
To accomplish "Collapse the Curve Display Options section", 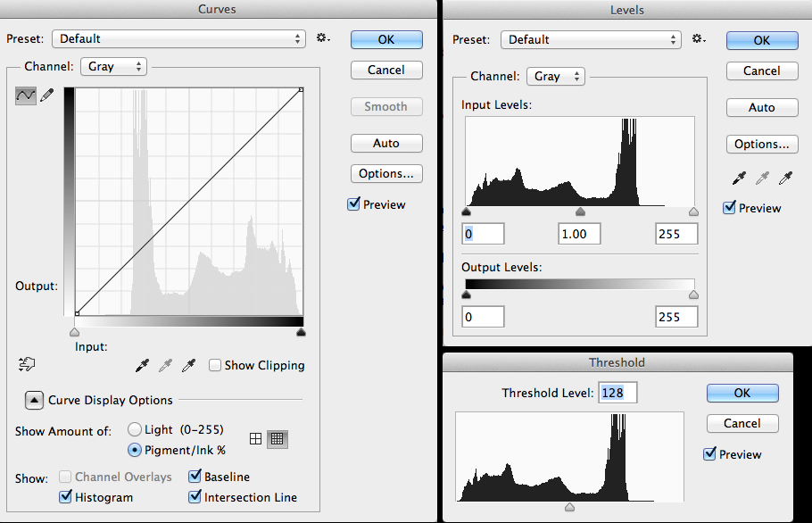I will [33, 401].
